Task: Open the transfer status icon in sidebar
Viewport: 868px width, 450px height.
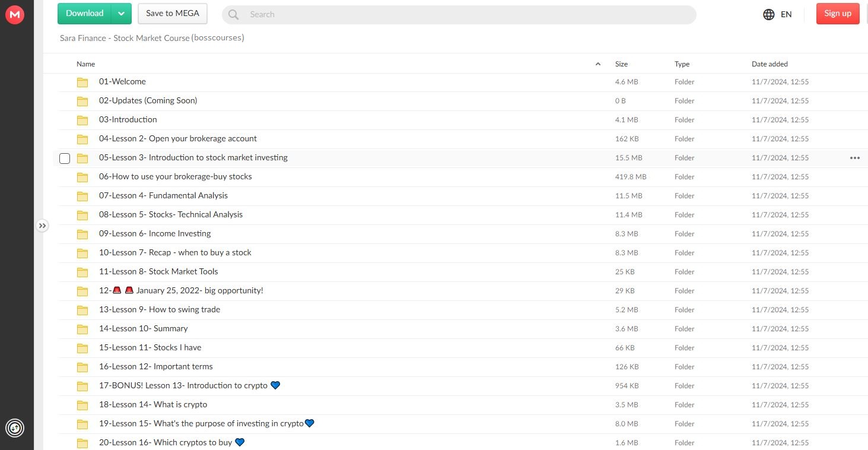Action: 15,427
